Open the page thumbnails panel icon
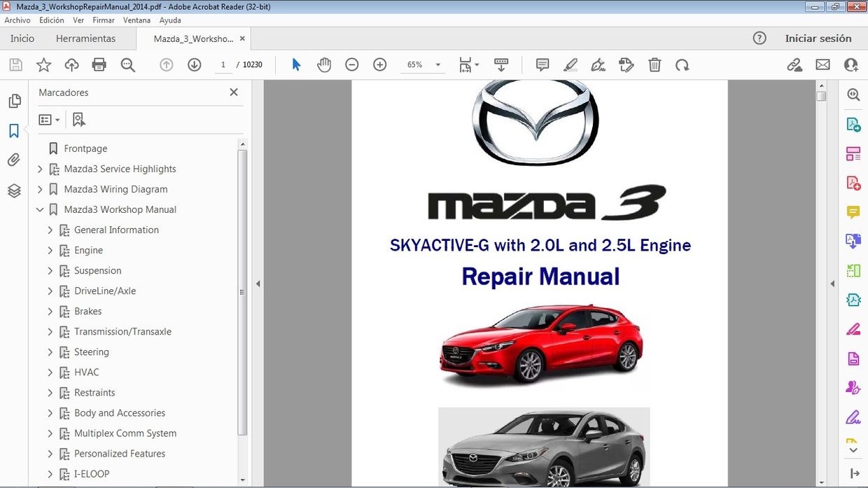Image resolution: width=868 pixels, height=488 pixels. tap(14, 102)
